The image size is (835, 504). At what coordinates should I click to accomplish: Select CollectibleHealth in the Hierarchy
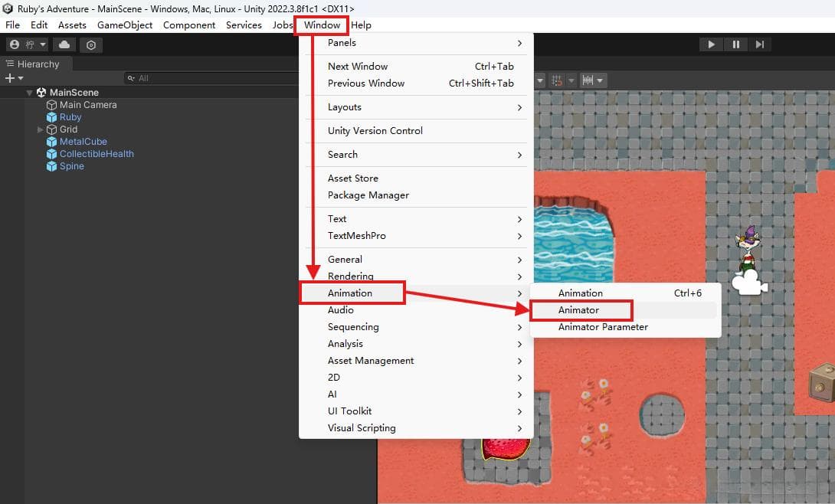97,154
